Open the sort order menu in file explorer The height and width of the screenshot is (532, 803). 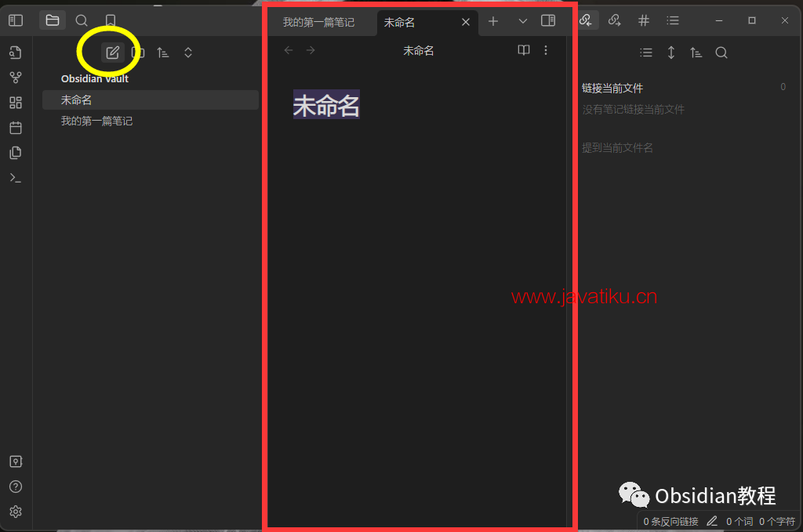pos(163,52)
